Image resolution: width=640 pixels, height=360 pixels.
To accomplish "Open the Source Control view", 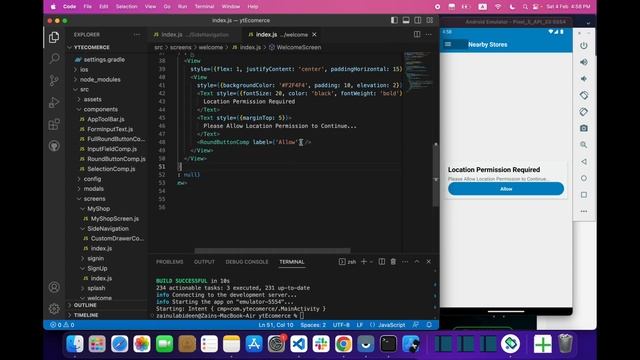I will [x=54, y=80].
